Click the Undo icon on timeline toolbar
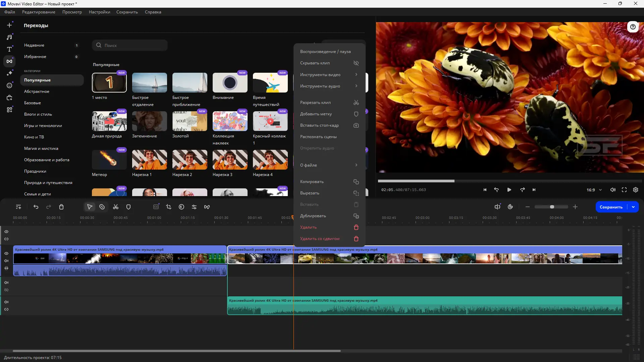Image resolution: width=644 pixels, height=362 pixels. pyautogui.click(x=36, y=207)
